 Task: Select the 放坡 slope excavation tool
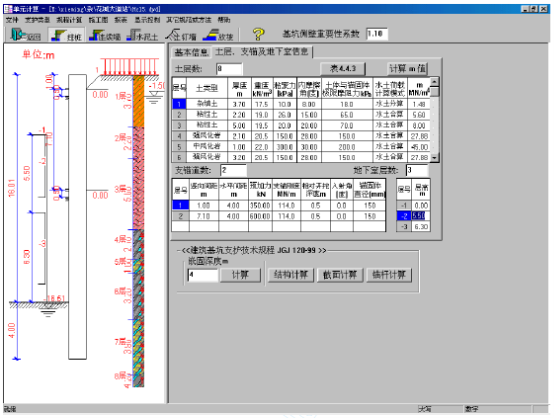coord(218,35)
